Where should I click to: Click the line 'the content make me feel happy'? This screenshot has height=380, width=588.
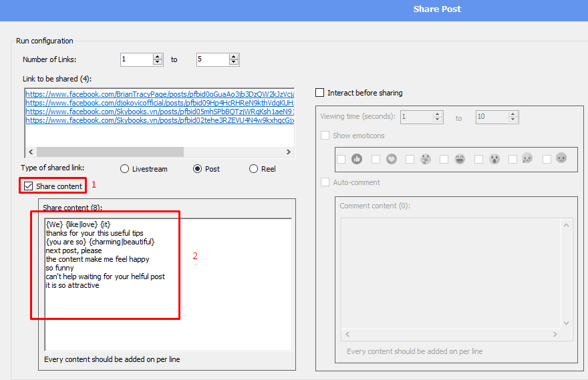[98, 259]
